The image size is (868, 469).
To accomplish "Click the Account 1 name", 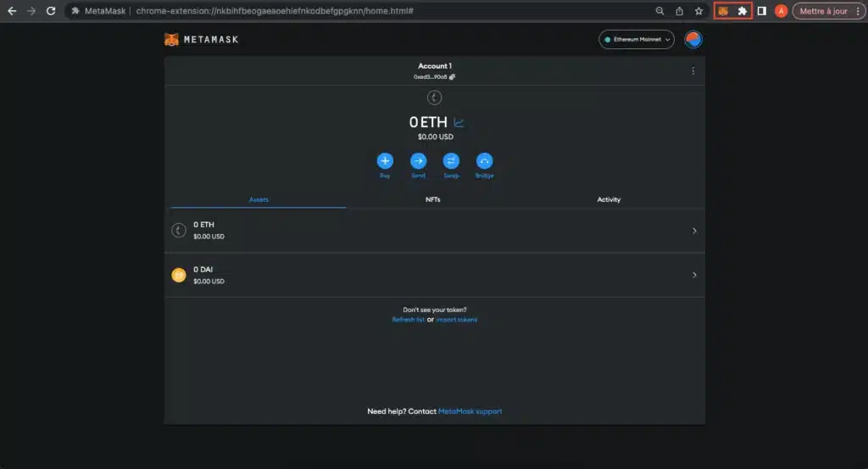I will tap(435, 66).
